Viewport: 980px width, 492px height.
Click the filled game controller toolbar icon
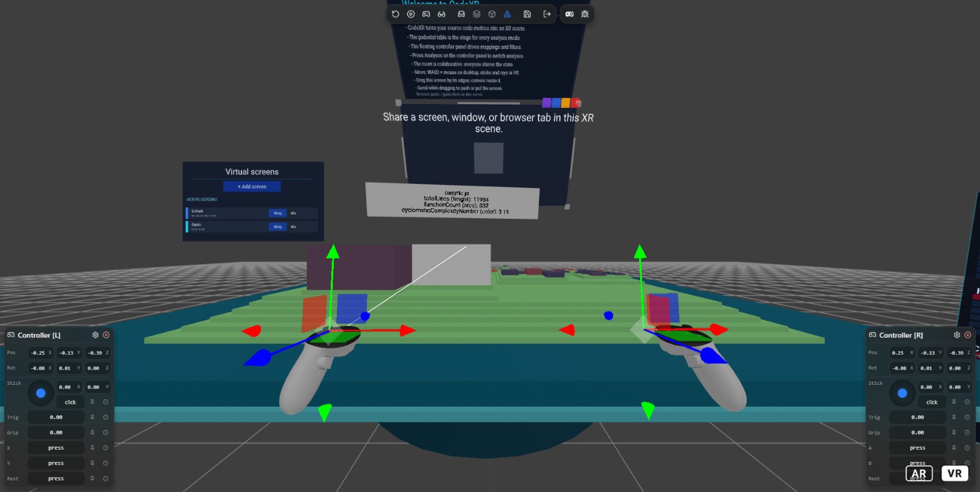coord(570,14)
